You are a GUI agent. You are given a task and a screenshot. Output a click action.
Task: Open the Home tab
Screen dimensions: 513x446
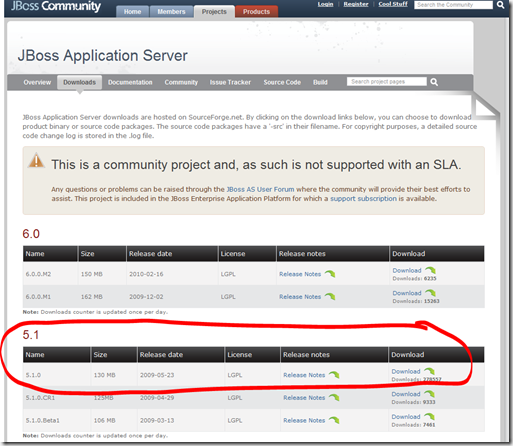click(x=132, y=12)
